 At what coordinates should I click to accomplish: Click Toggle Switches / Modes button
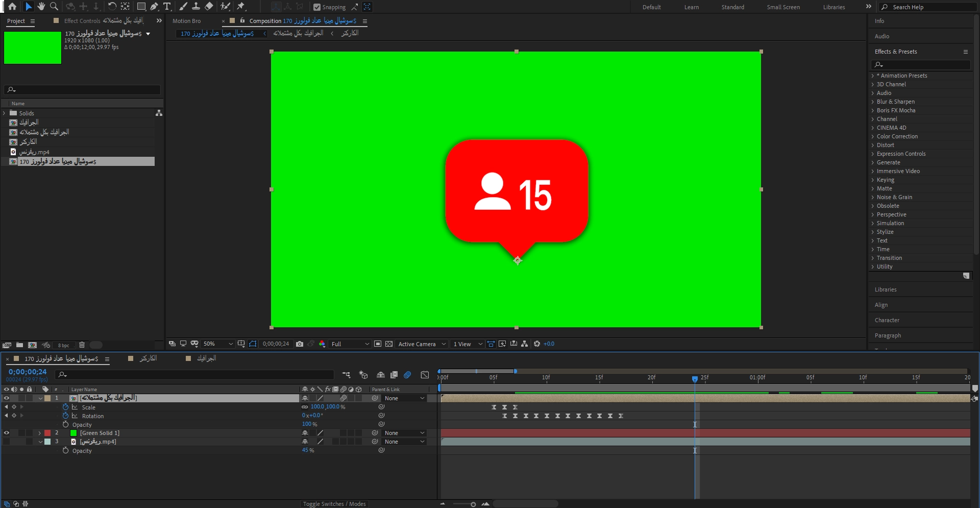coord(334,504)
